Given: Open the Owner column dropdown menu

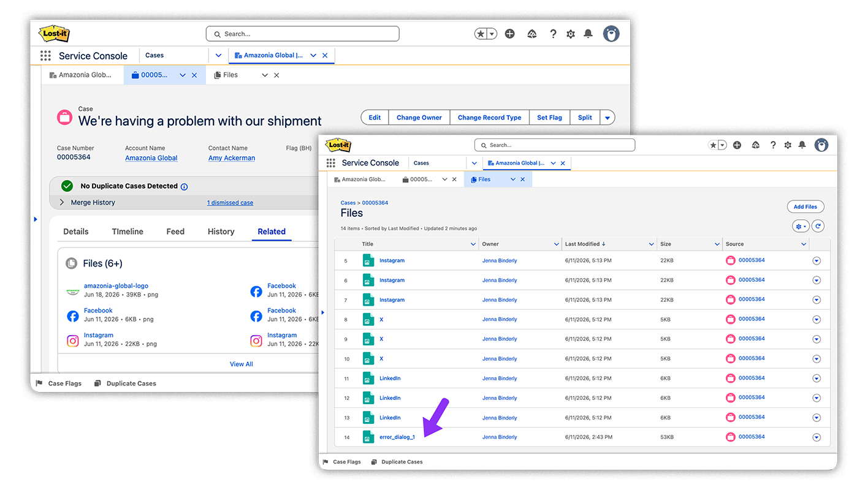Looking at the screenshot, I should pyautogui.click(x=557, y=244).
